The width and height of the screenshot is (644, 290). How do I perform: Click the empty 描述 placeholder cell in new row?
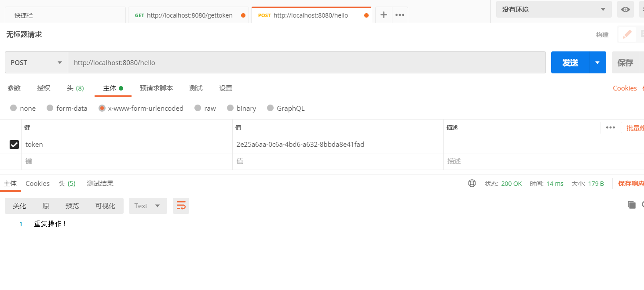[544, 161]
